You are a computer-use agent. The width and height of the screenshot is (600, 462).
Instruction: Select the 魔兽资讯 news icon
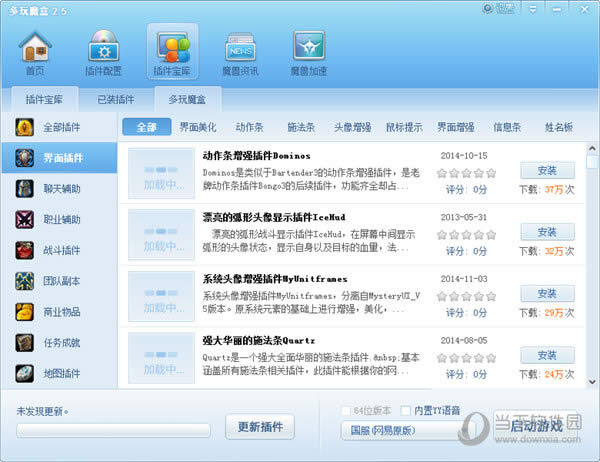point(239,52)
